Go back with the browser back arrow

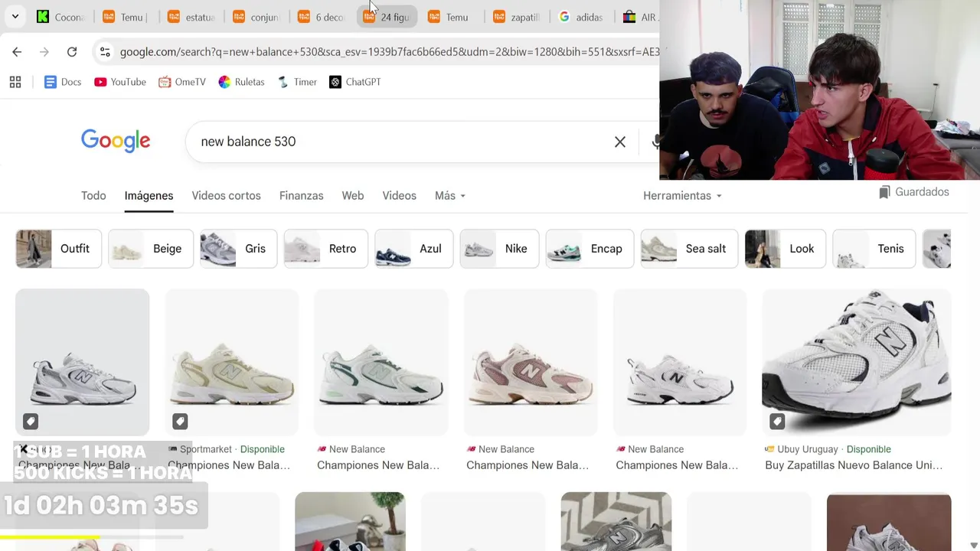point(17,52)
